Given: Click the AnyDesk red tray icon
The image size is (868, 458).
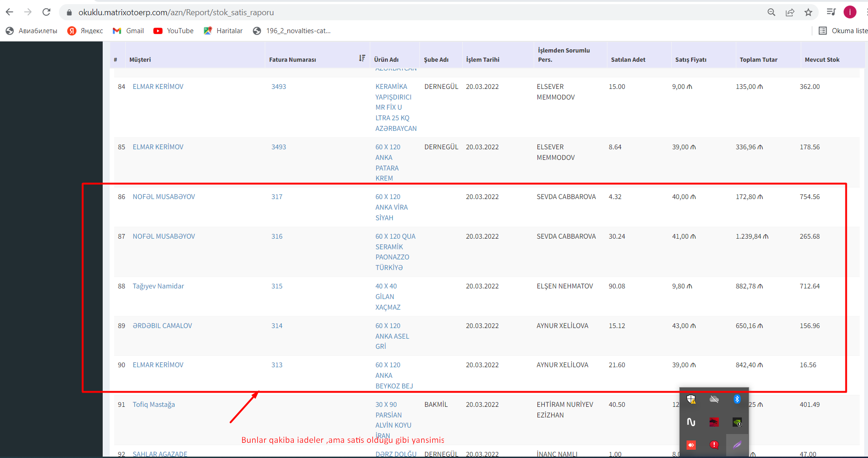Looking at the screenshot, I should point(691,445).
